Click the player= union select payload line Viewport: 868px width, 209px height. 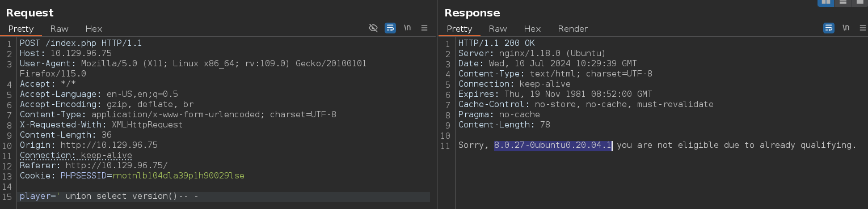[x=109, y=197]
